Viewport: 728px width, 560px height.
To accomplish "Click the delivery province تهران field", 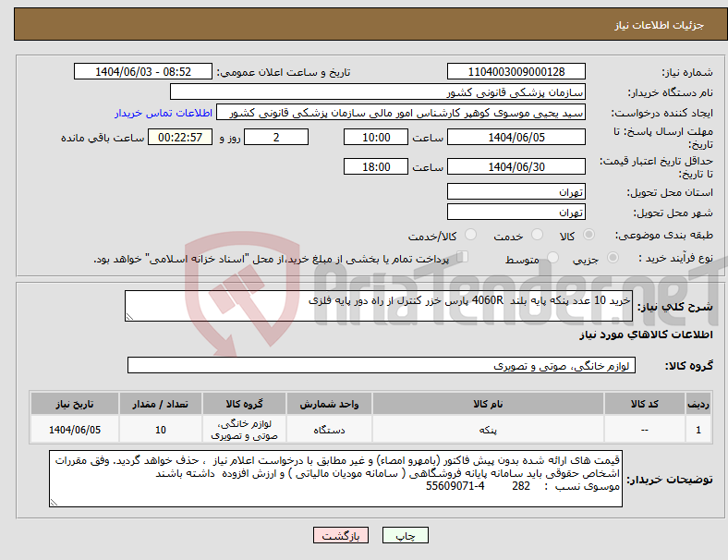I will click(516, 191).
